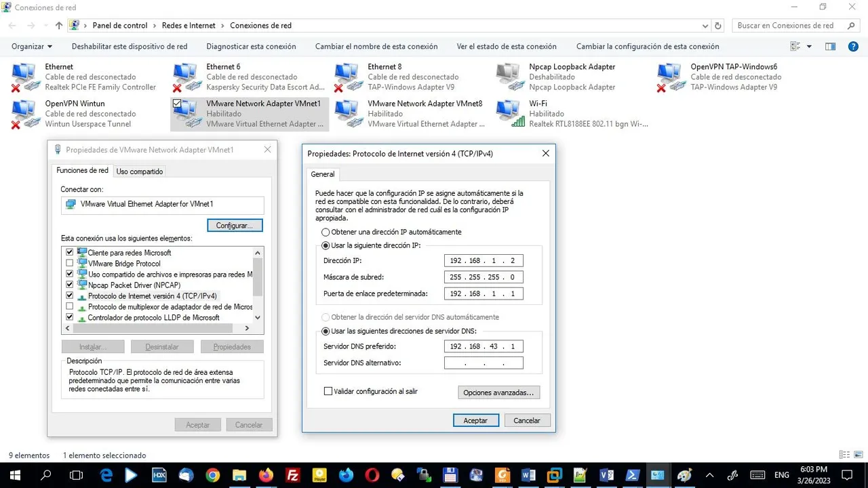This screenshot has width=868, height=488.
Task: Uncheck Uso compartido de archivos e impresoras
Action: pos(69,274)
